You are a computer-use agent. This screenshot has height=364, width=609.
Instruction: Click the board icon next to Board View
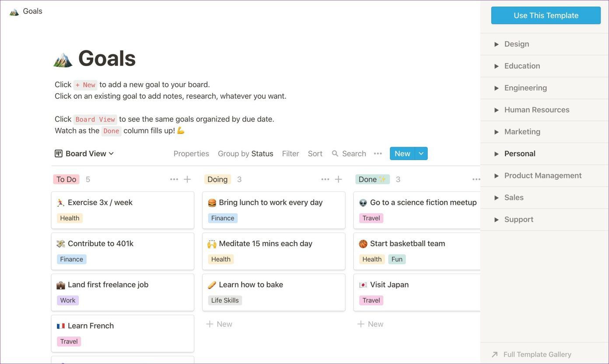click(x=59, y=154)
